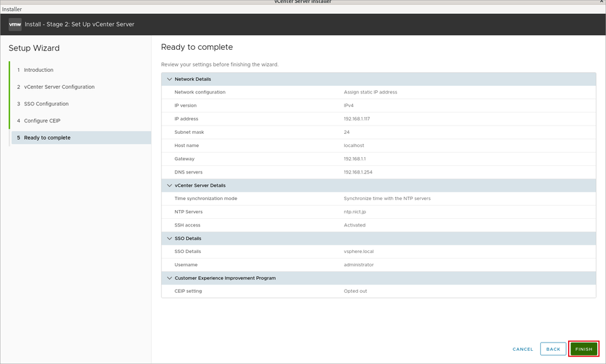This screenshot has height=364, width=606.
Task: Click the NTP Servers row label
Action: tap(189, 212)
